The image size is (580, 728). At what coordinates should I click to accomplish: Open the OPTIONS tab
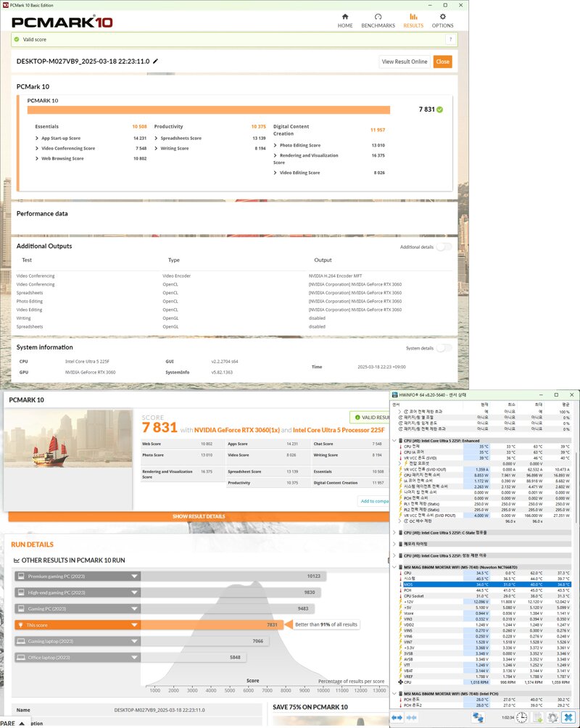coord(442,21)
